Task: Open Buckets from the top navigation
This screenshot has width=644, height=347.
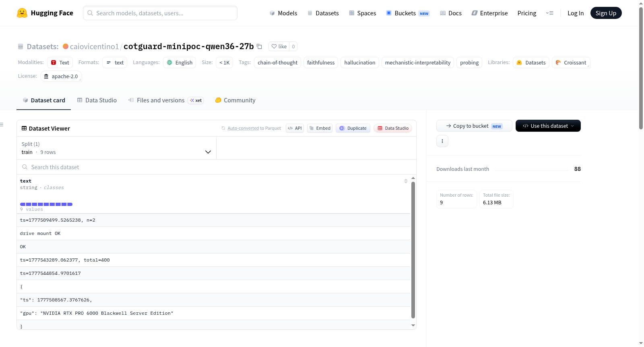Action: pyautogui.click(x=408, y=13)
